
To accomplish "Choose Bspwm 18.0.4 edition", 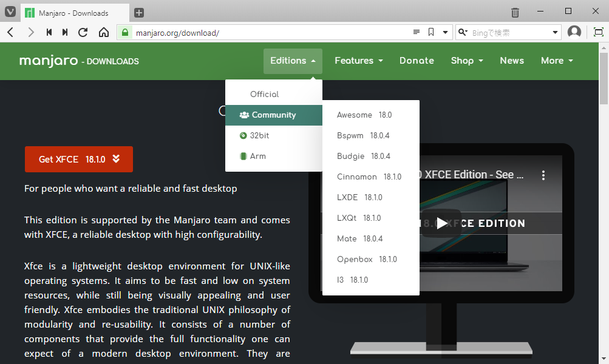I will coord(371,135).
